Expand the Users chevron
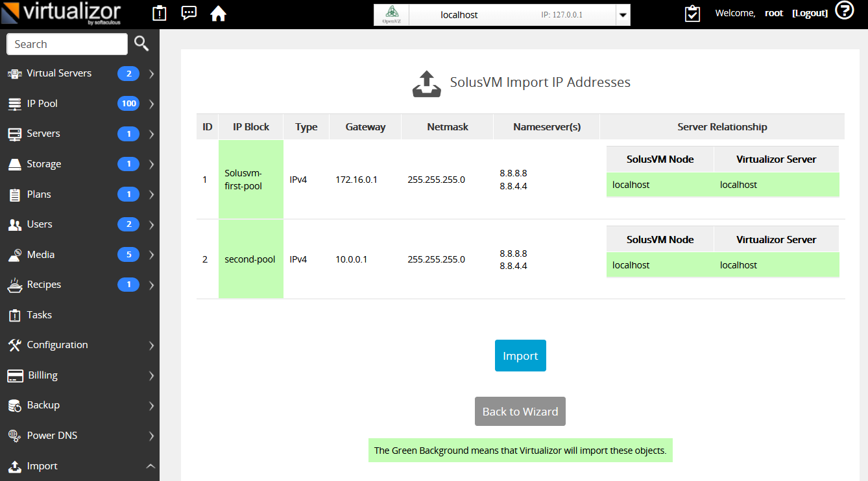868x481 pixels. [151, 225]
